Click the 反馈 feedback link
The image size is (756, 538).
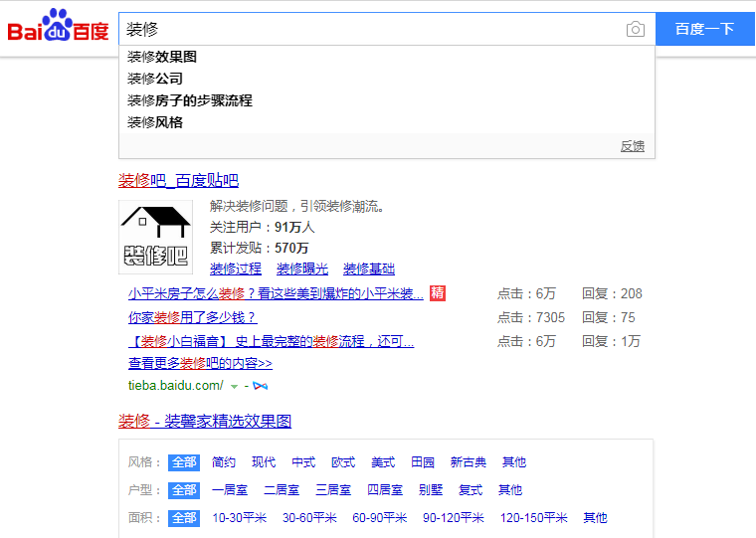(633, 146)
